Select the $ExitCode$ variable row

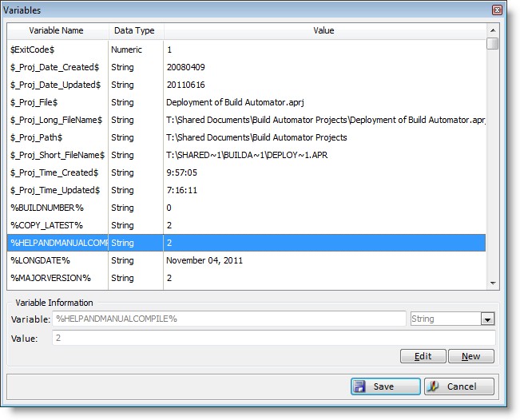click(246, 50)
